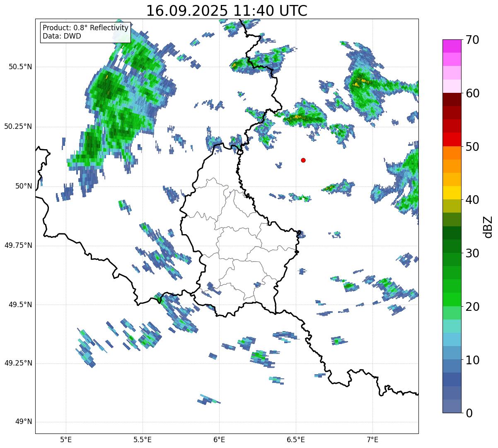Image resolution: width=498 pixels, height=448 pixels.
Task: Click the 50°N latitude label
Action: [x=24, y=186]
